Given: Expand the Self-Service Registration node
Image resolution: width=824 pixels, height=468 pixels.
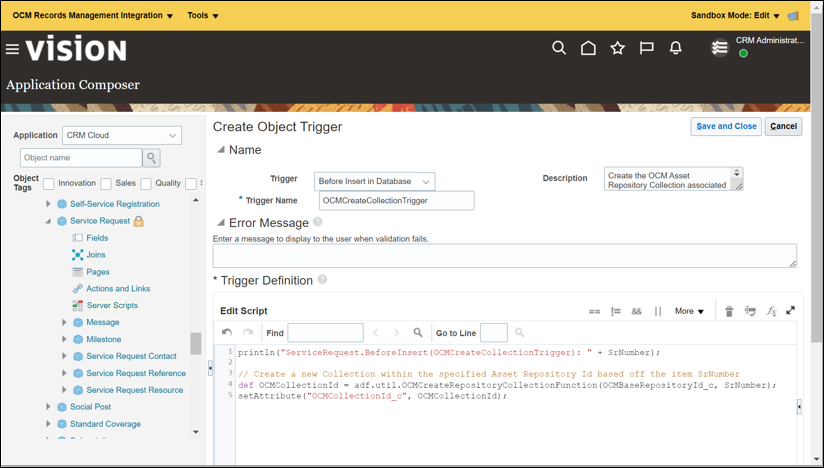Looking at the screenshot, I should [48, 204].
